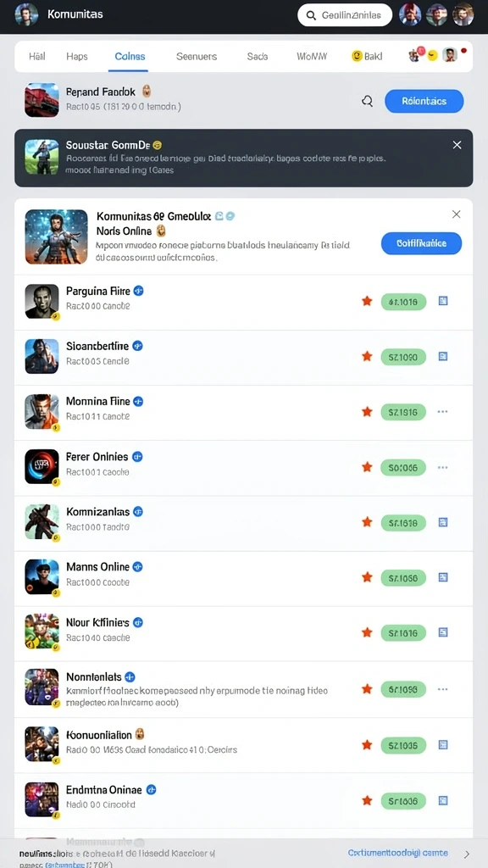Select the Haps tab
The height and width of the screenshot is (868, 488).
click(77, 57)
